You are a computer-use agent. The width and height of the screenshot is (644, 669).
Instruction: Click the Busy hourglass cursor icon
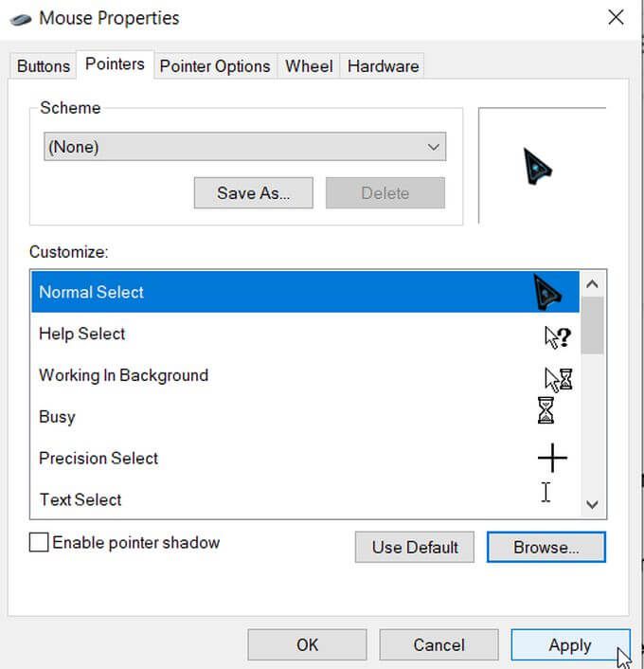pyautogui.click(x=546, y=410)
